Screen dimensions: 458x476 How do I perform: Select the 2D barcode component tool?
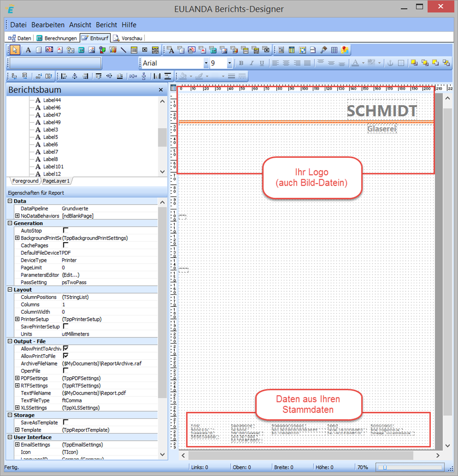point(156,50)
